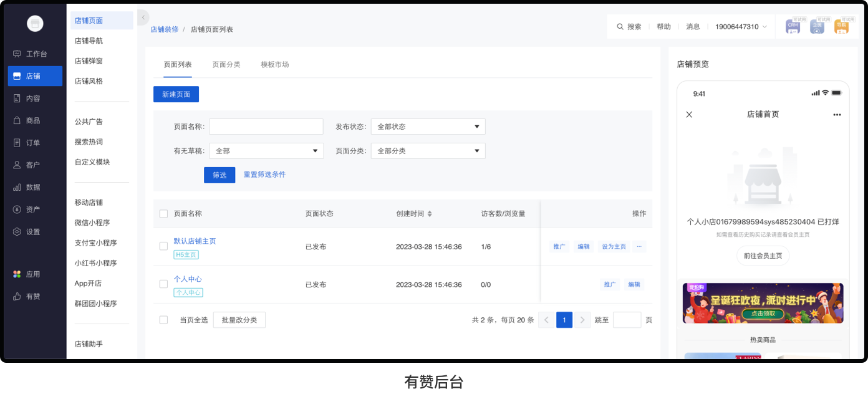Open the 导购 trial app icon
This screenshot has width=868, height=394.
pyautogui.click(x=842, y=26)
